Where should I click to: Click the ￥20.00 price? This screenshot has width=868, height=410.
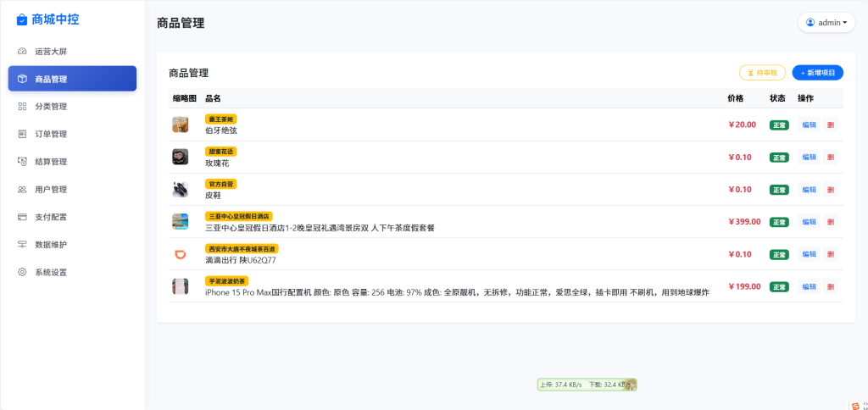coord(742,125)
